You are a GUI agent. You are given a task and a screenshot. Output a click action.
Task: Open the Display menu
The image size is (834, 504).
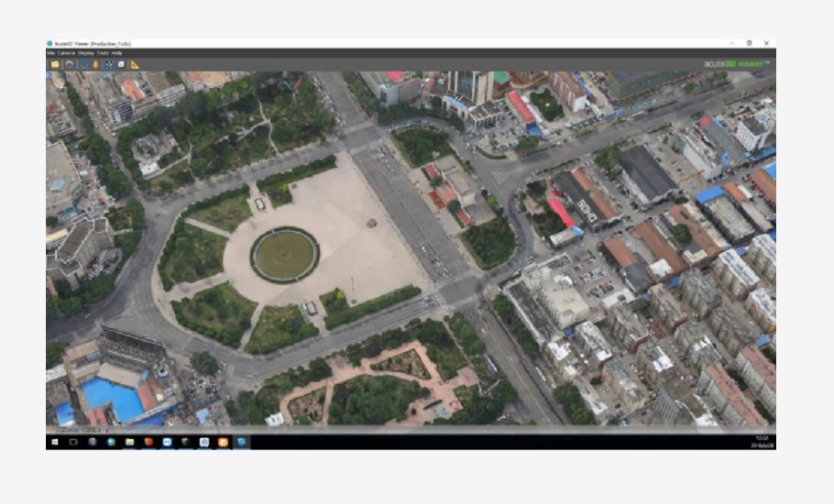[85, 53]
